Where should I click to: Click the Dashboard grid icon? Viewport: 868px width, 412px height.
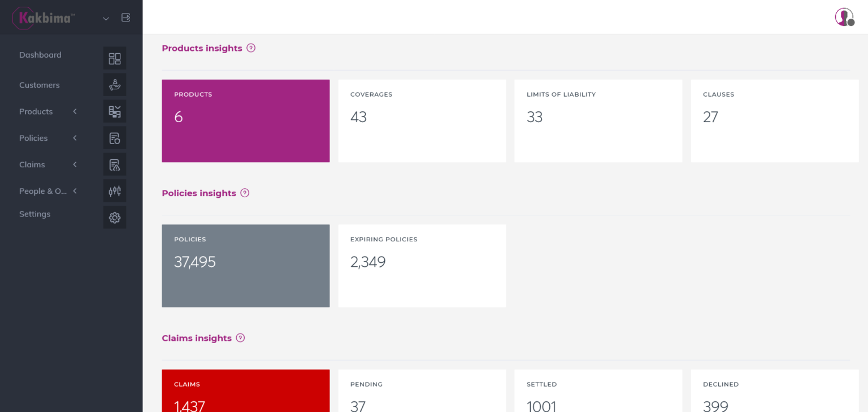pyautogui.click(x=115, y=58)
